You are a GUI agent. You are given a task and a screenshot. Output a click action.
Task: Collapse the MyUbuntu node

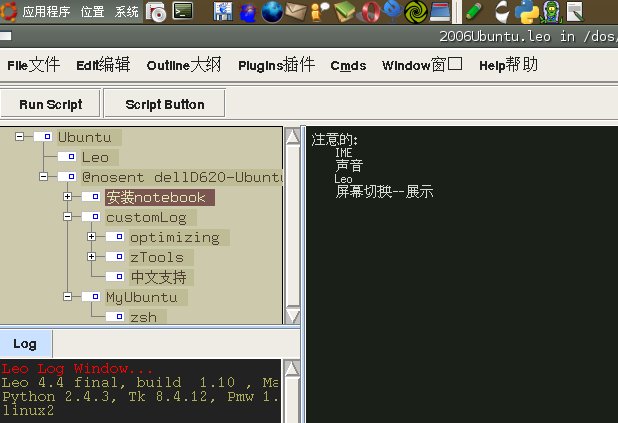[67, 297]
